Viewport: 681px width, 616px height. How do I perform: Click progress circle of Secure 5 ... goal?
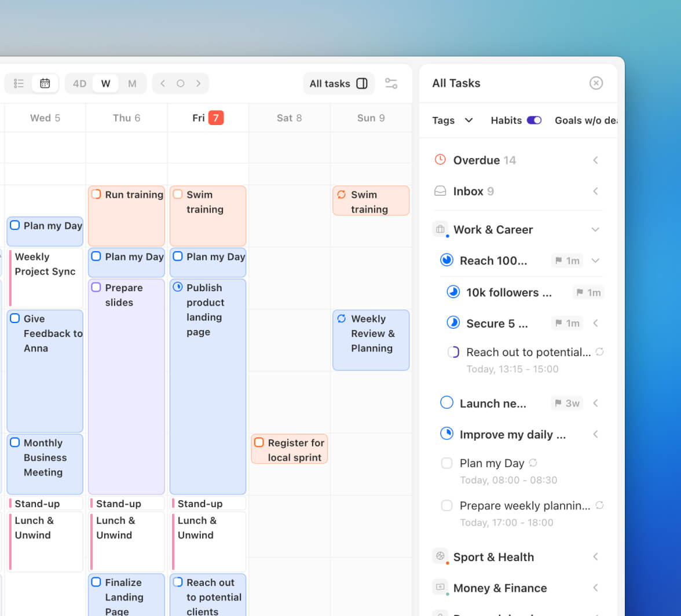point(453,323)
